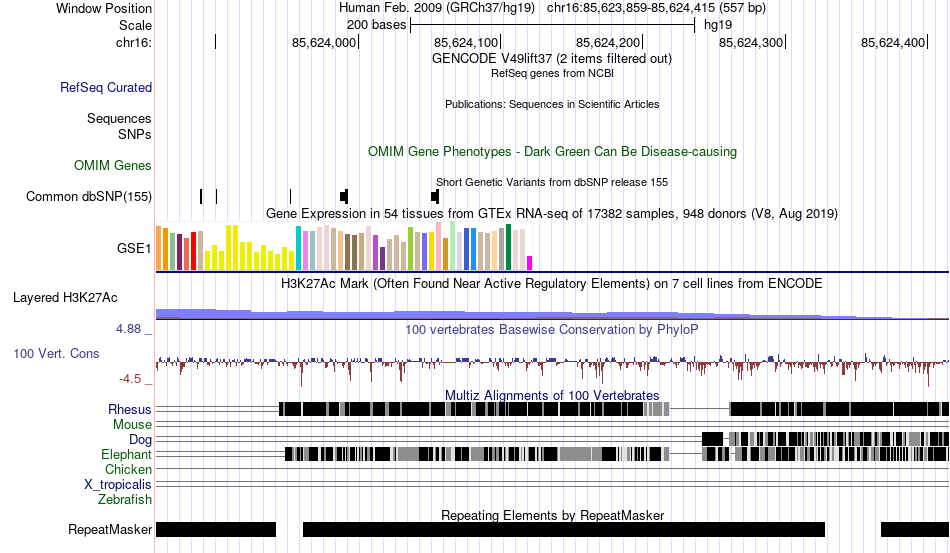Screen dimensions: 950x553
Task: Click the OMIM Gene Phenotypes track title
Action: (552, 151)
